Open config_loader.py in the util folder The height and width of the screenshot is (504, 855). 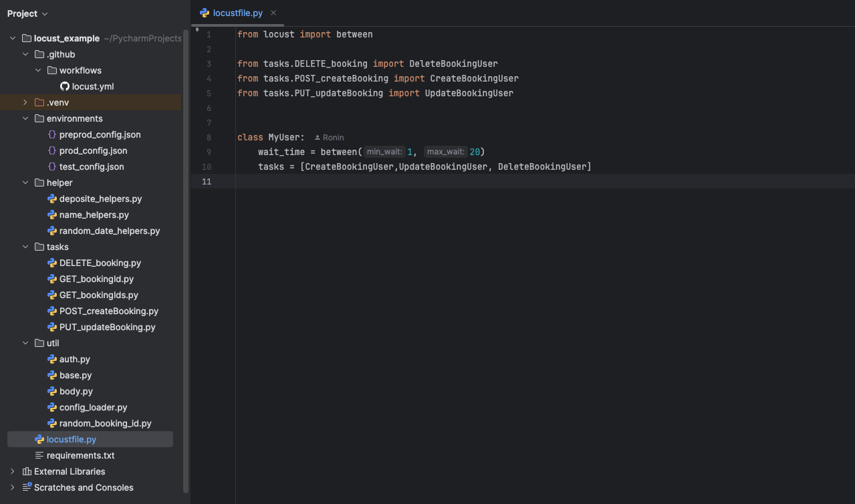coord(93,407)
